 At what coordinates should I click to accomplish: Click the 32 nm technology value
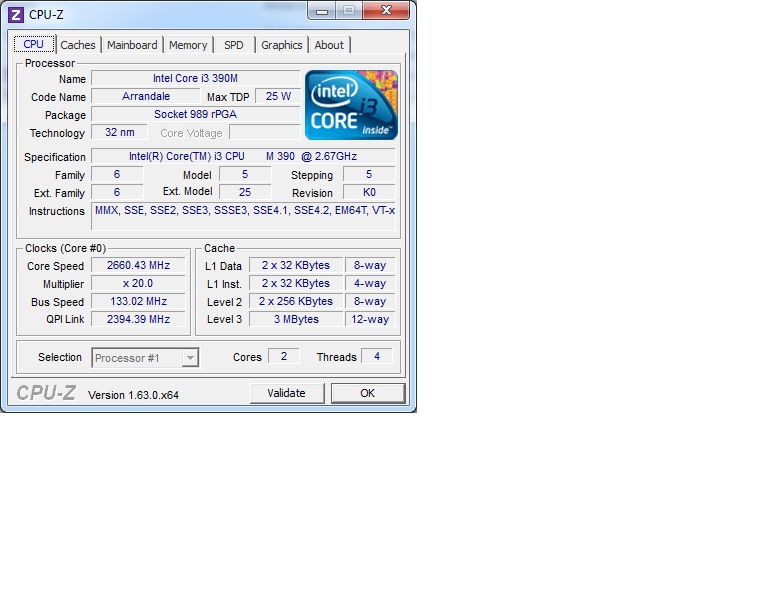click(x=120, y=132)
